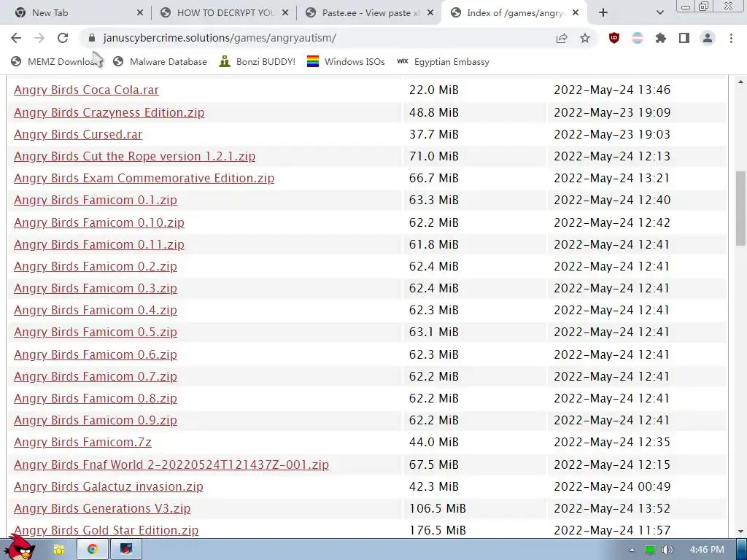Click the padlock site info icon

point(92,38)
